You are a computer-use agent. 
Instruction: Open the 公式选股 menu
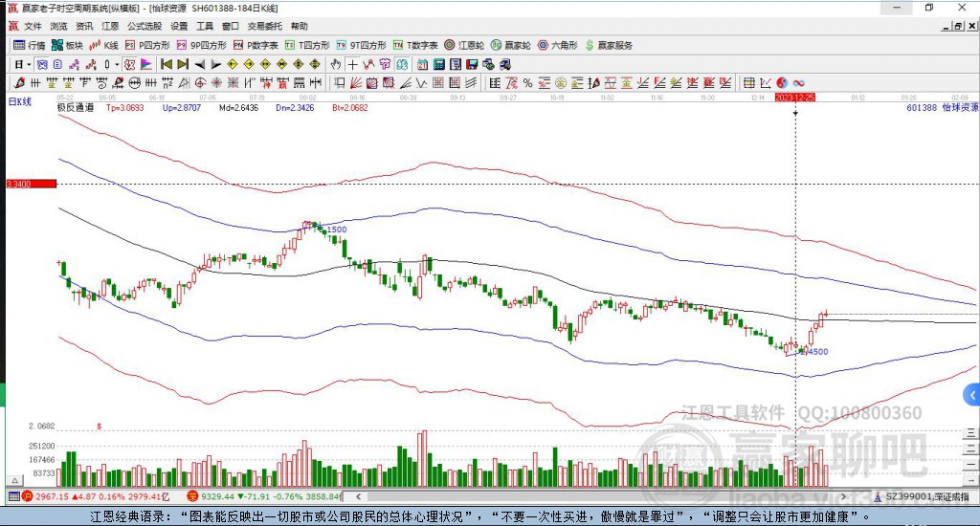[x=145, y=26]
